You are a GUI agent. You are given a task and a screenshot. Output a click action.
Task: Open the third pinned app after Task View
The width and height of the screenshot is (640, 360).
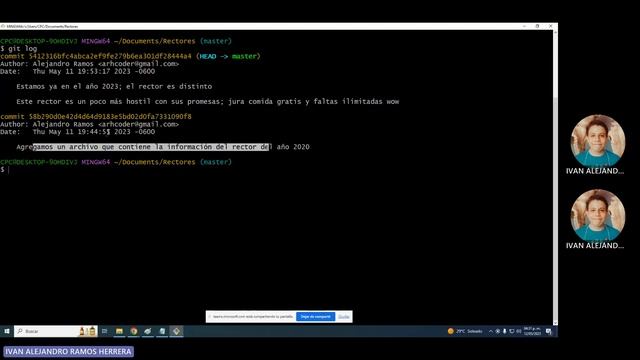[148, 331]
